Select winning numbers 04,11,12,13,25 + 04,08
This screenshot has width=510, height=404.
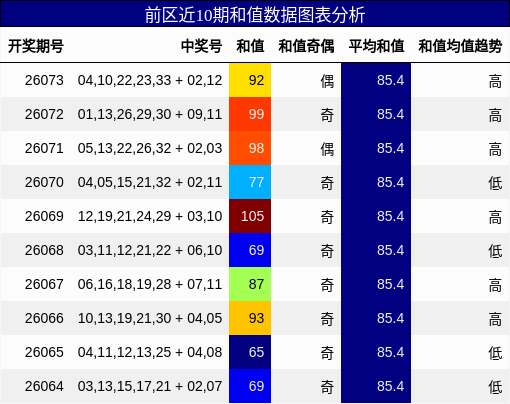pos(150,352)
